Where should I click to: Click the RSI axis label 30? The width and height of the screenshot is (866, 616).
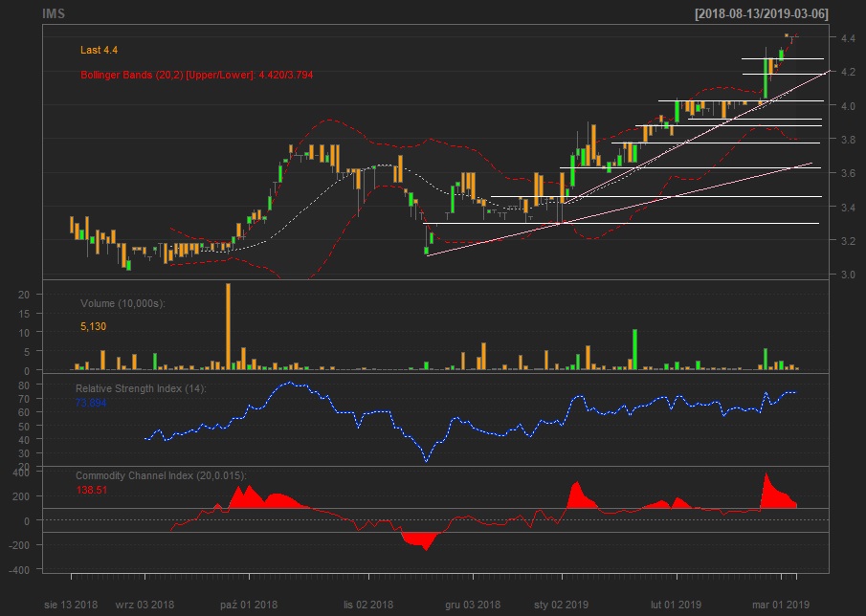click(x=23, y=453)
